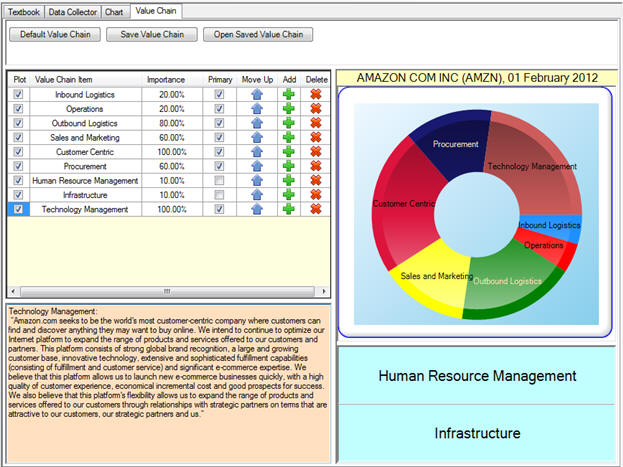Click the Technology Management description text box
The height and width of the screenshot is (467, 623).
point(168,384)
